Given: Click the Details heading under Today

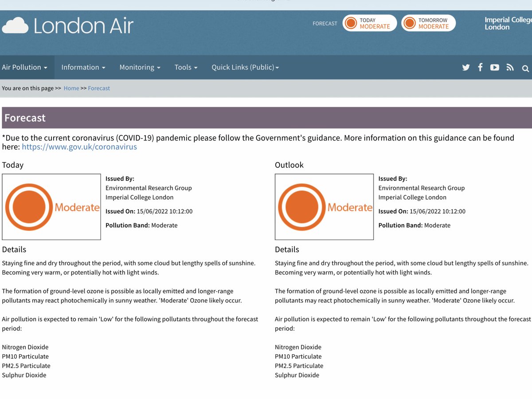Looking at the screenshot, I should tap(14, 249).
